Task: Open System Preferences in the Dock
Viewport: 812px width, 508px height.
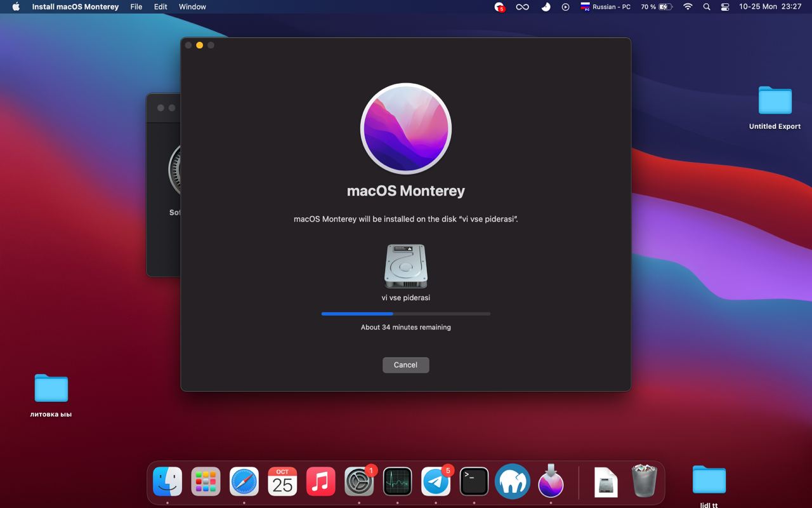Action: tap(359, 482)
